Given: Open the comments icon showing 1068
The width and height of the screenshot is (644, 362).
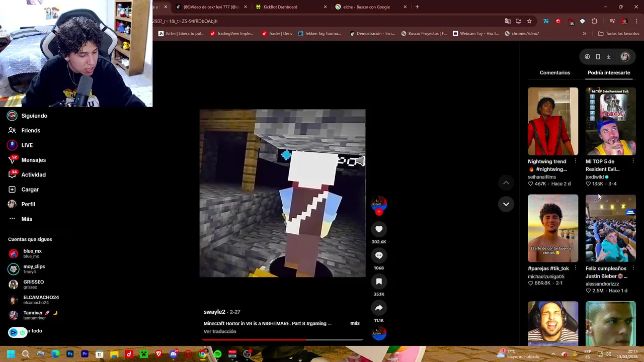Looking at the screenshot, I should [x=379, y=255].
